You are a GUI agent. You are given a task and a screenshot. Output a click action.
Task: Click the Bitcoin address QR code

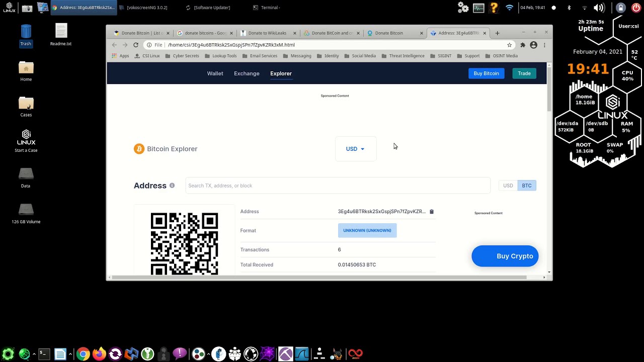point(184,244)
